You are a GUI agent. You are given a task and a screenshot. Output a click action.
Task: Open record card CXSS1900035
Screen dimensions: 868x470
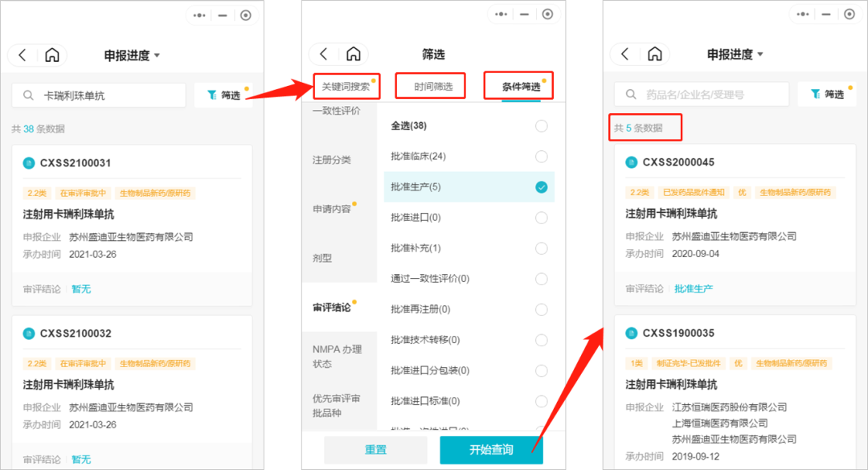[735, 393]
